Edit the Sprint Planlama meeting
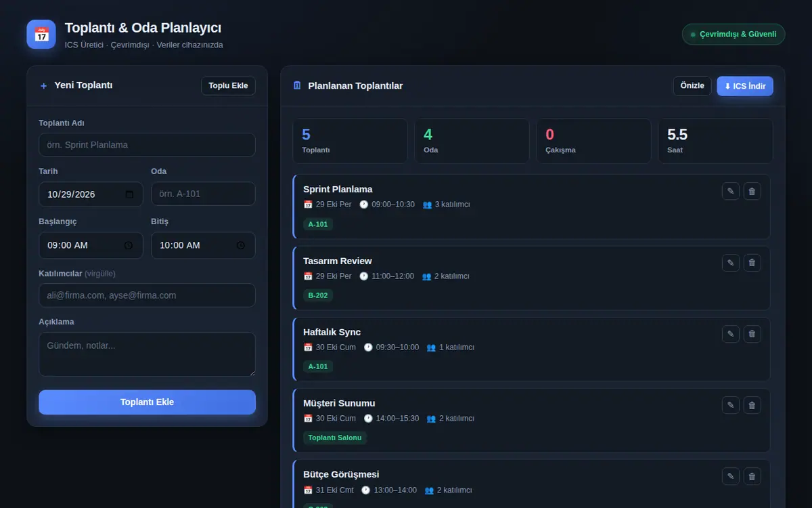Screen dimensions: 812x508 [x=731, y=191]
